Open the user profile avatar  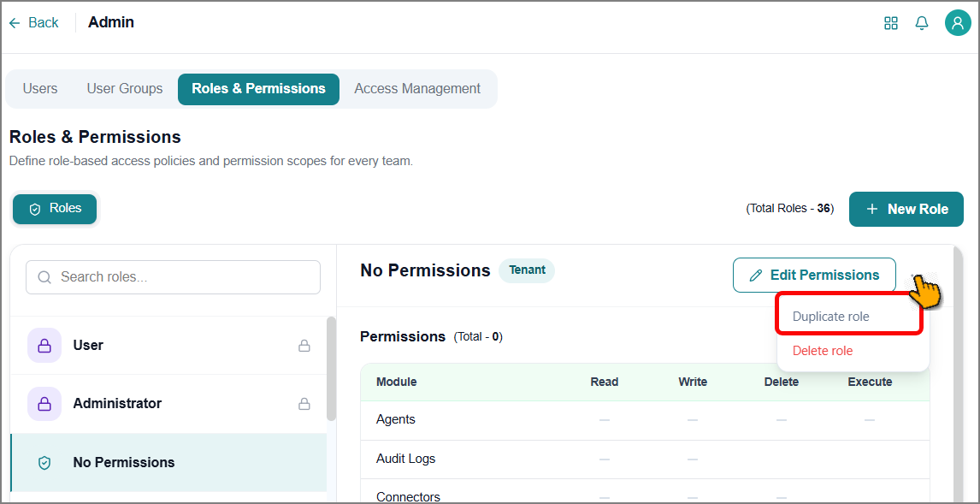click(x=958, y=23)
